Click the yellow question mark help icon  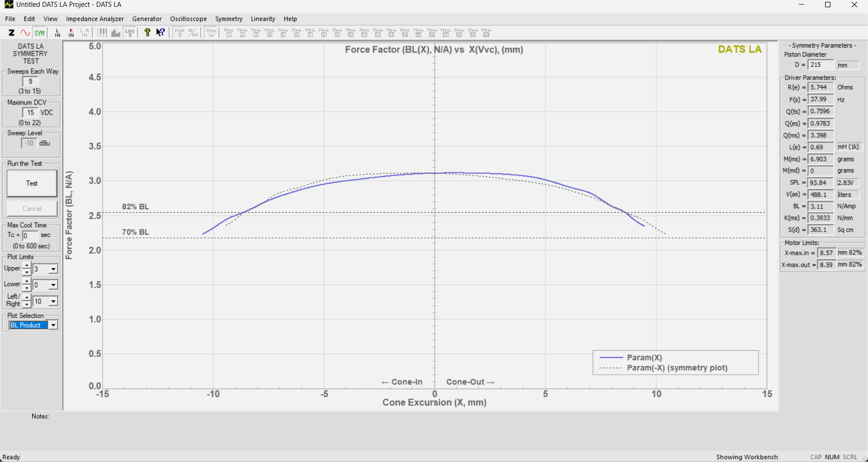(147, 33)
